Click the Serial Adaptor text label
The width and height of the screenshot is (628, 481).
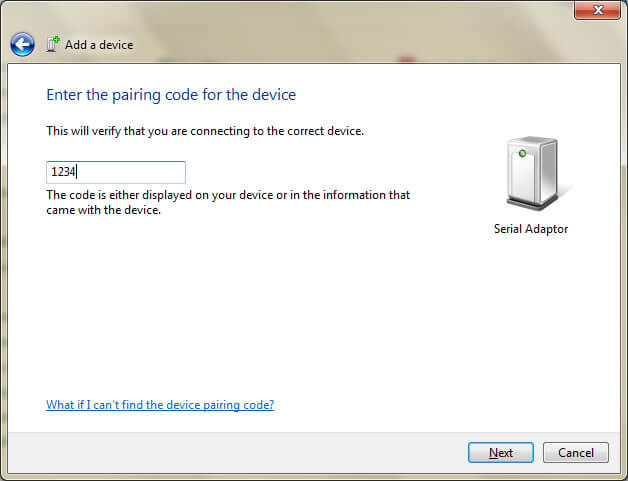coord(530,229)
